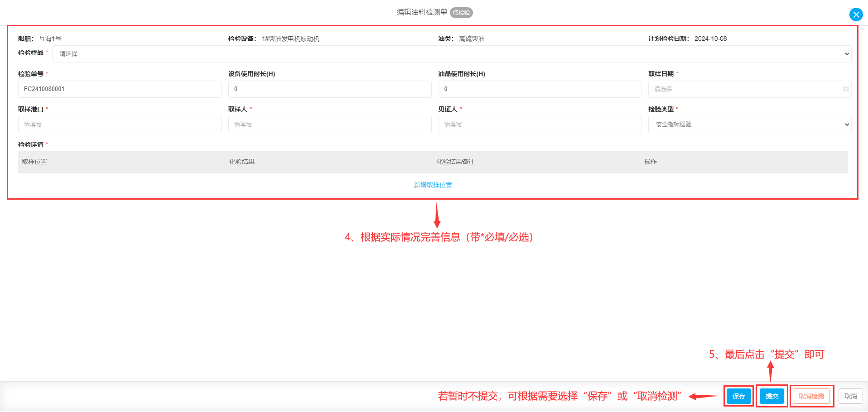Click the equipment text 1#柴油发电机原动机
The height and width of the screenshot is (412, 868).
[x=290, y=38]
